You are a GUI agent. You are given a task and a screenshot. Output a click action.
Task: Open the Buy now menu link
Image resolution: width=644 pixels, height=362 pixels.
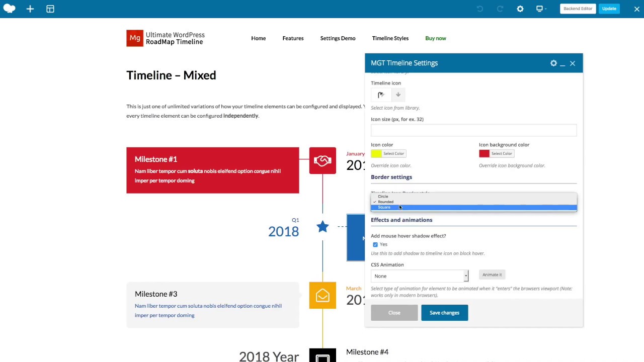point(436,38)
